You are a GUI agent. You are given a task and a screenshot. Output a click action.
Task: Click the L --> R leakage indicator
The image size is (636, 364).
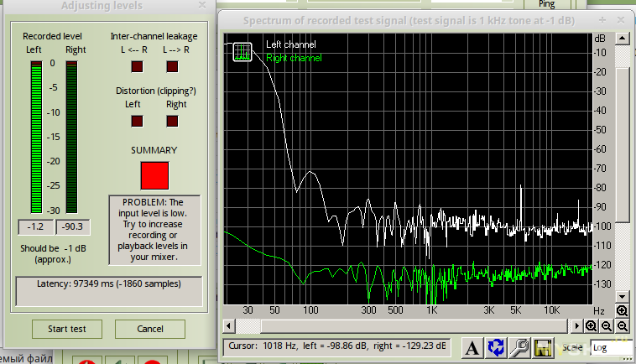172,66
